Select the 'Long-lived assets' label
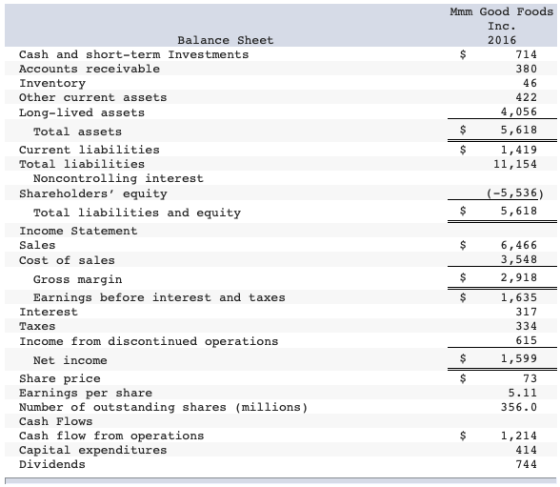This screenshot has height=487, width=560. tap(82, 112)
